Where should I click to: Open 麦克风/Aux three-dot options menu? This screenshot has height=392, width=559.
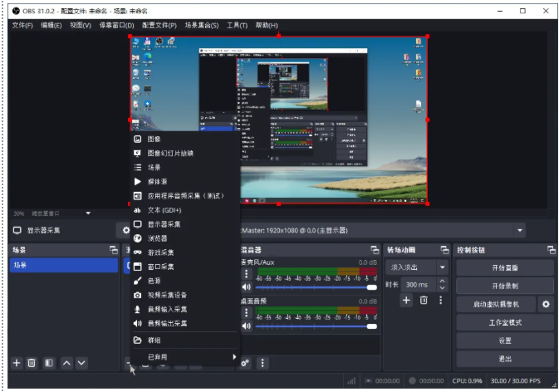[x=247, y=274]
